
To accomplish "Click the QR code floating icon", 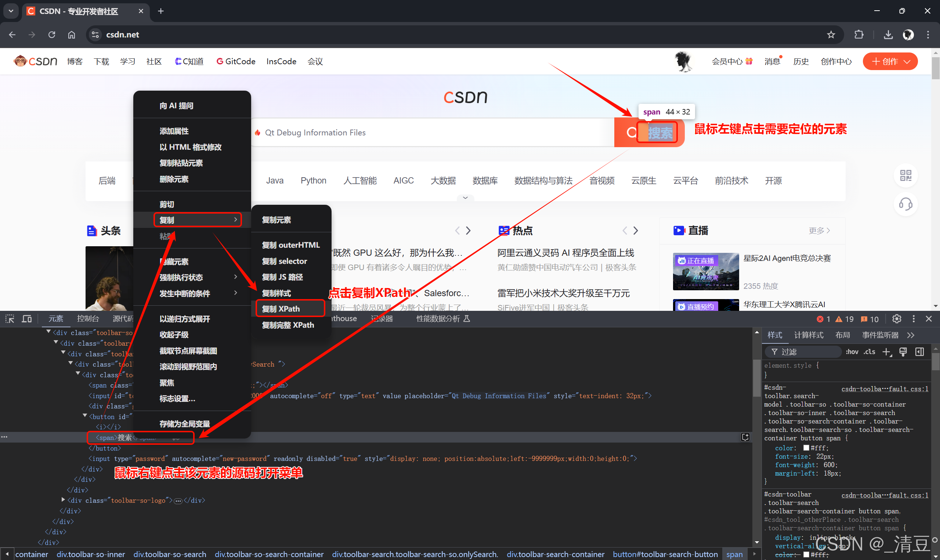I will tap(905, 175).
